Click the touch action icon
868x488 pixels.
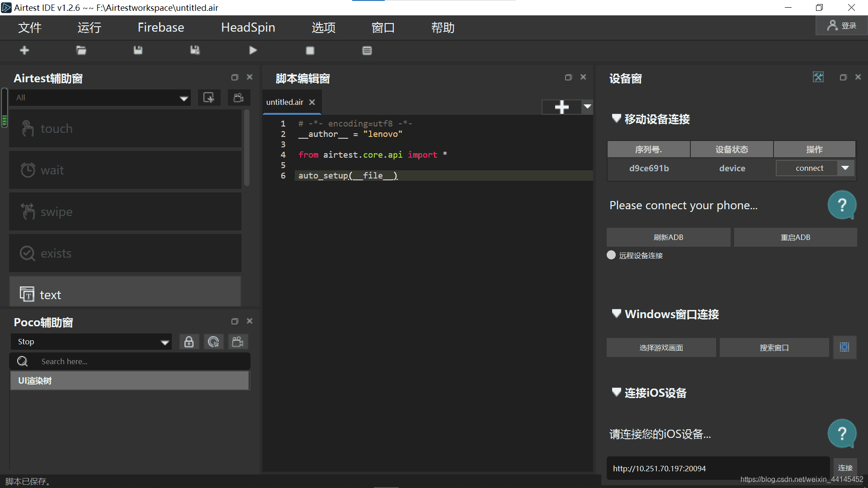[x=28, y=129]
